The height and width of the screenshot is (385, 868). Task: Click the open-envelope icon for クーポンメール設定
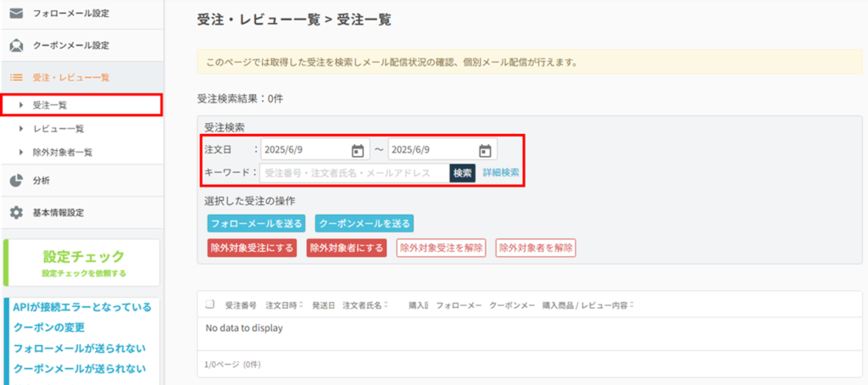(16, 46)
